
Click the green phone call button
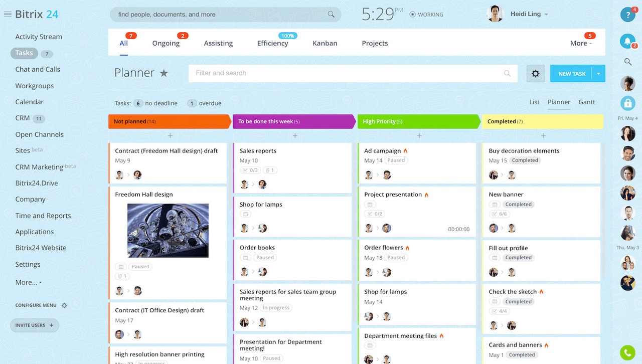[627, 352]
